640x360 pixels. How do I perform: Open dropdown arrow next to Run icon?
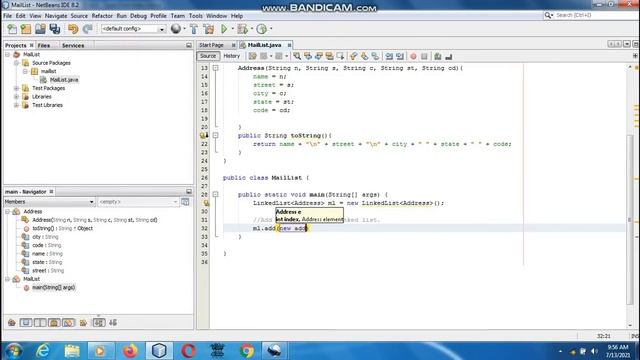[x=232, y=29]
